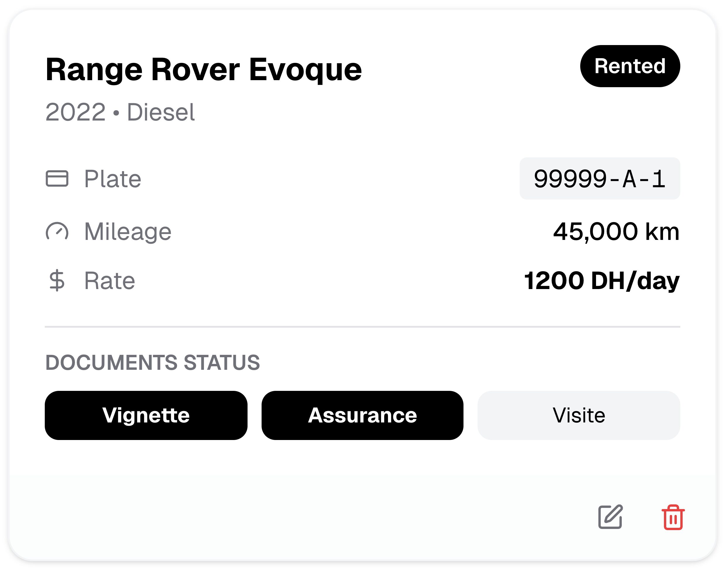Click the Plate label text

112,178
